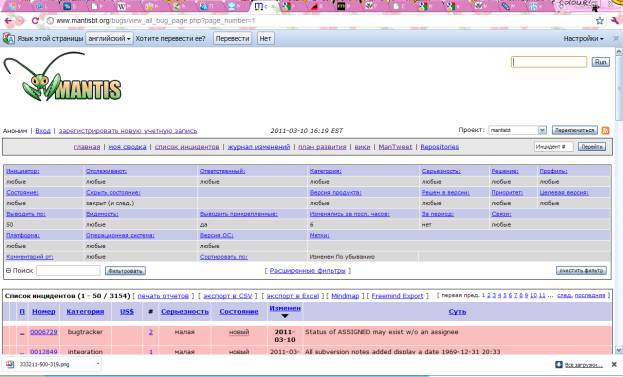Click the Run button near the top search box

click(x=600, y=62)
